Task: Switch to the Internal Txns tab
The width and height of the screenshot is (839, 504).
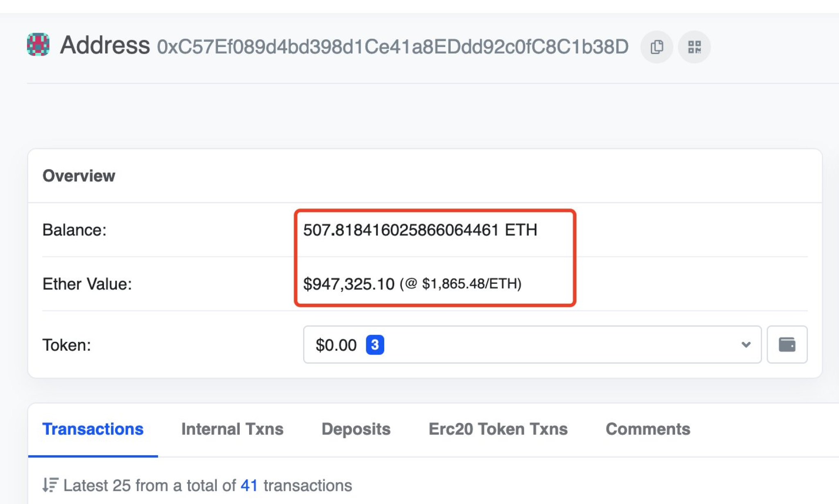Action: 232,429
